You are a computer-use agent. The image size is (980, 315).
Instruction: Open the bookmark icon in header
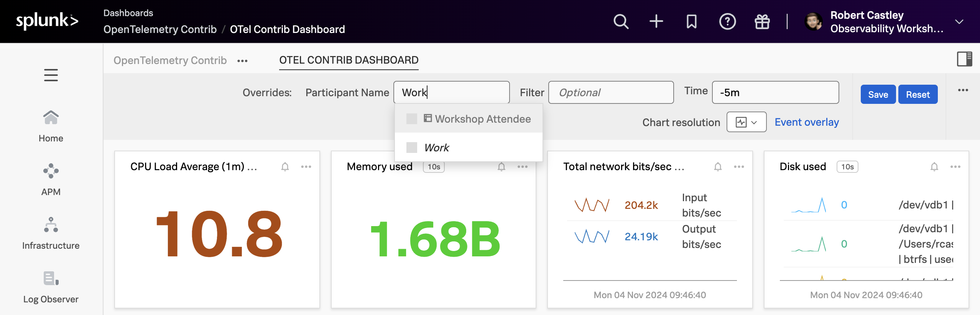tap(691, 21)
